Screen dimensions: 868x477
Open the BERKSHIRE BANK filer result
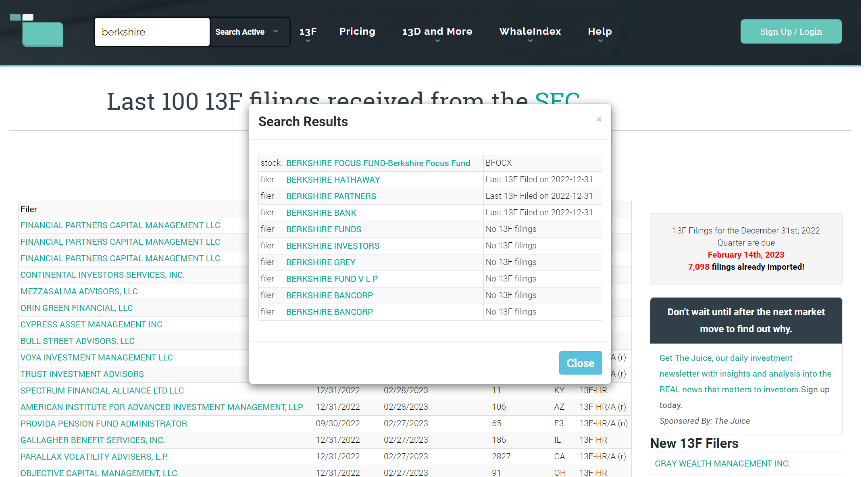[x=321, y=213]
